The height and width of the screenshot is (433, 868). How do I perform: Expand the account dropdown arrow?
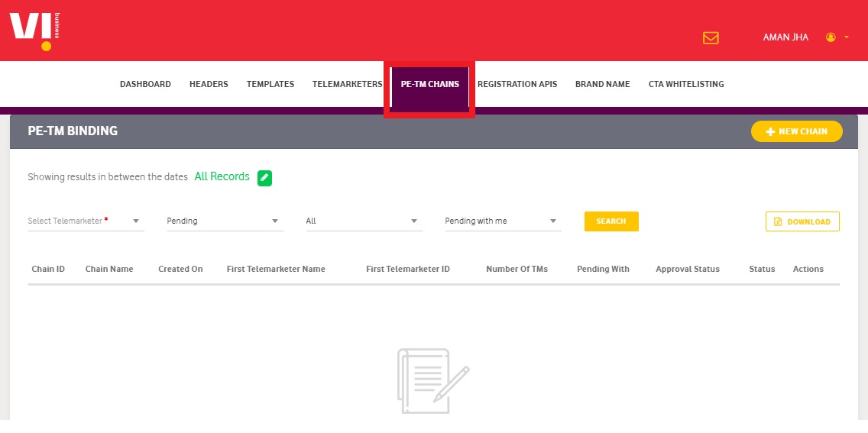tap(847, 37)
